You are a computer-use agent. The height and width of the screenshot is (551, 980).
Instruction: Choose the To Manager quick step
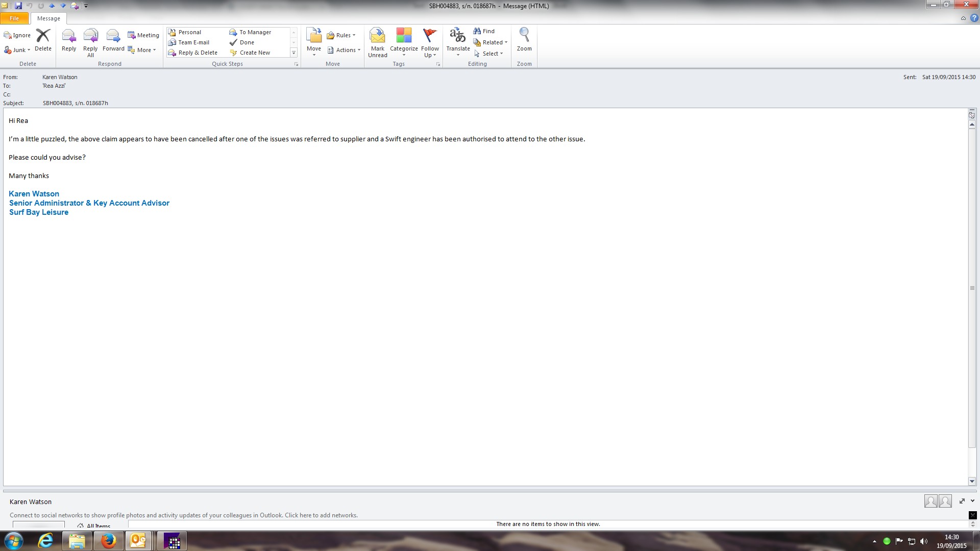255,32
